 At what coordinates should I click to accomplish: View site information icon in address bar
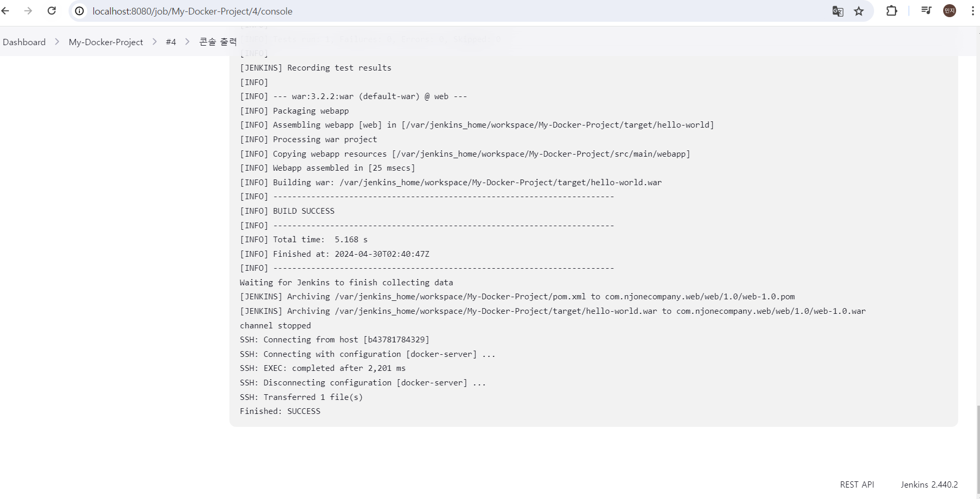pos(79,11)
